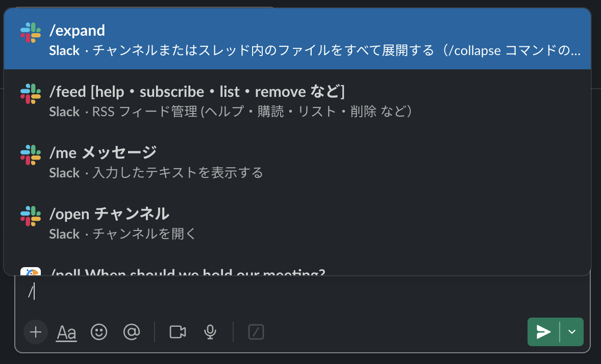
Task: Open the emoji picker icon
Action: 99,332
